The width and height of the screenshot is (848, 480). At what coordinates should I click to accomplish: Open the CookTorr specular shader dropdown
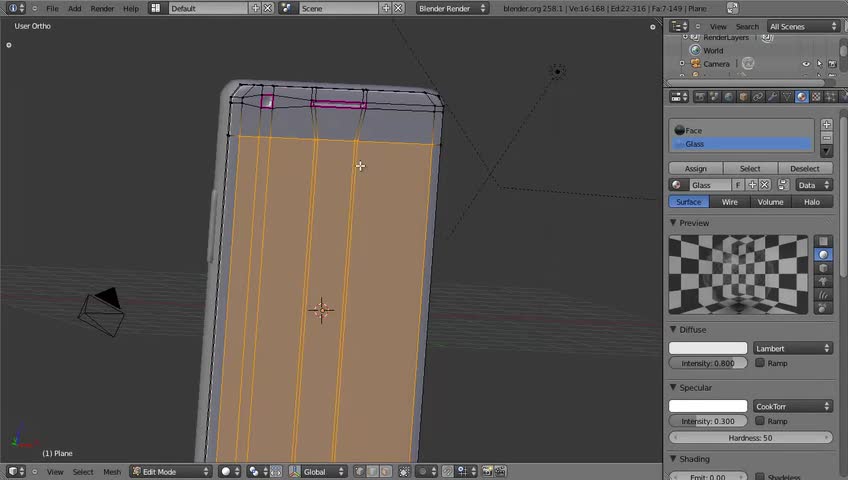792,406
